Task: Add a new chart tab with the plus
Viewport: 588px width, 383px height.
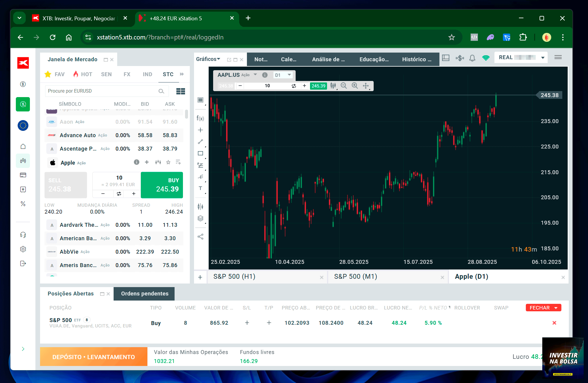Action: coord(200,277)
